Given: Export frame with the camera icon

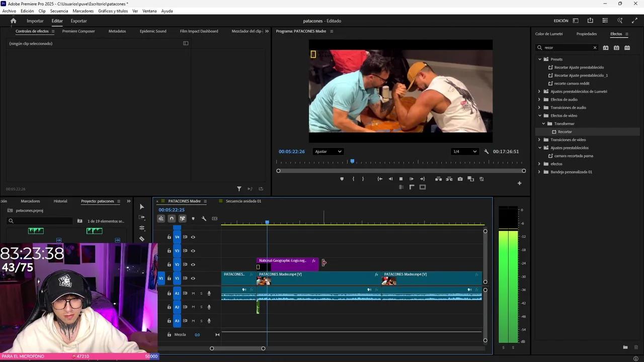Looking at the screenshot, I should pos(460,179).
